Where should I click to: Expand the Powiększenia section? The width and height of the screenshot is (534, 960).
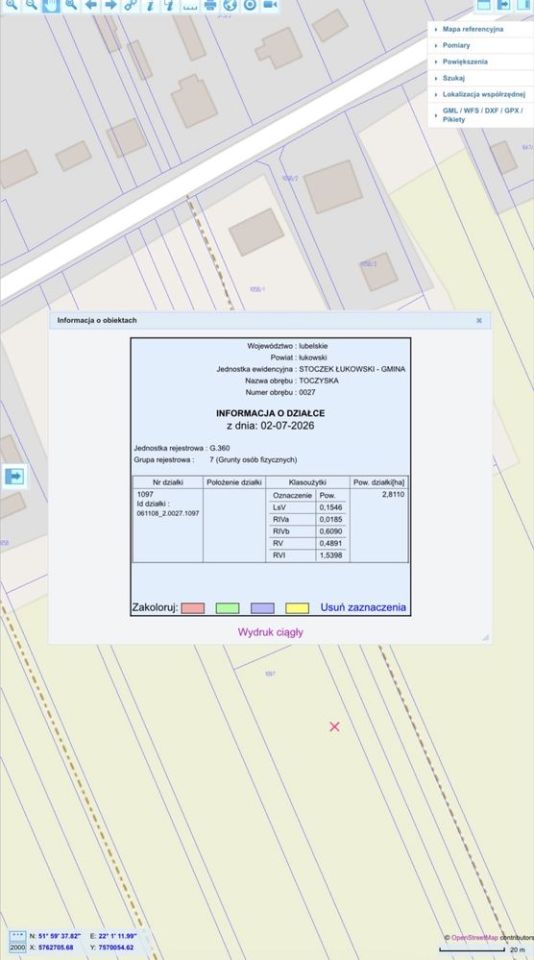point(465,62)
